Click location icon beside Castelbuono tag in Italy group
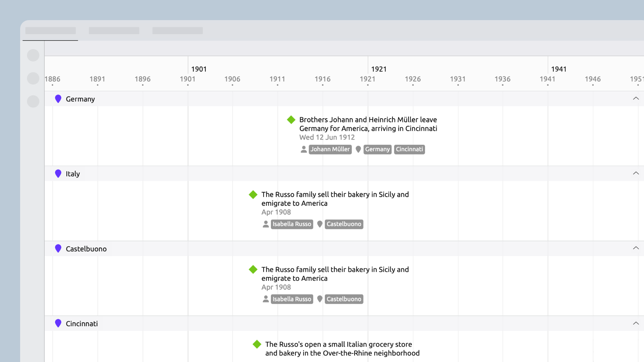The image size is (644, 362). tap(320, 224)
